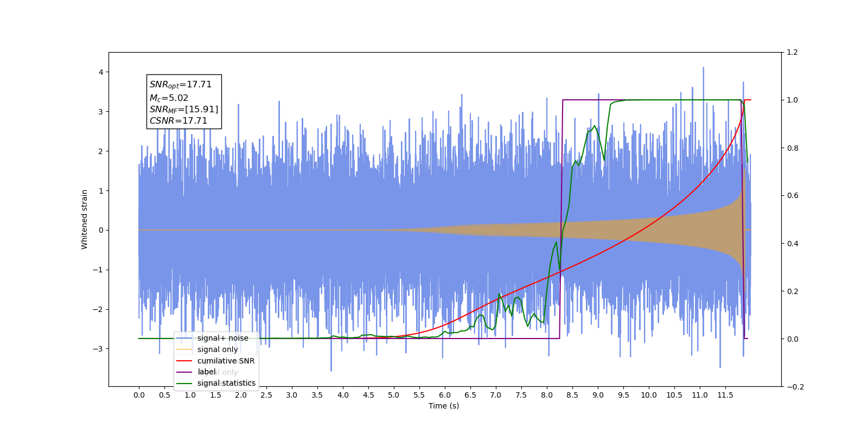Click the red line swatch in legend
868x434 pixels.
(x=184, y=361)
